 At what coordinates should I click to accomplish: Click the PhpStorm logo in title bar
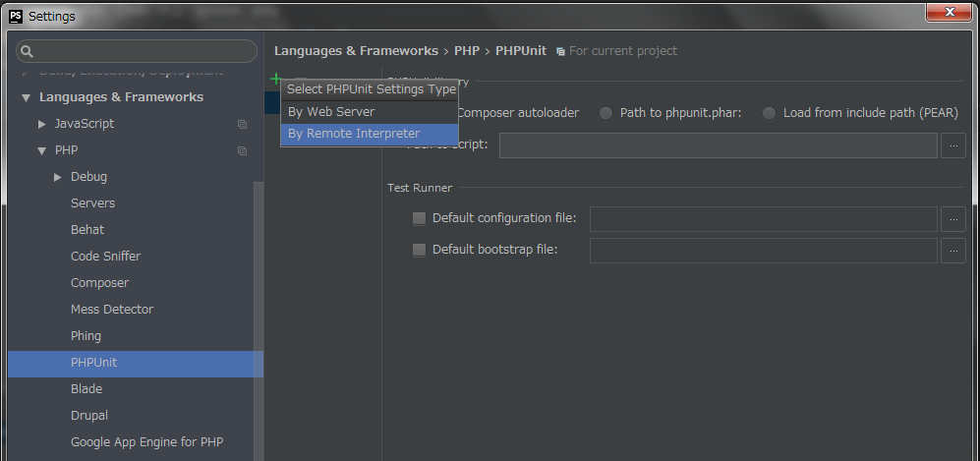click(x=17, y=17)
